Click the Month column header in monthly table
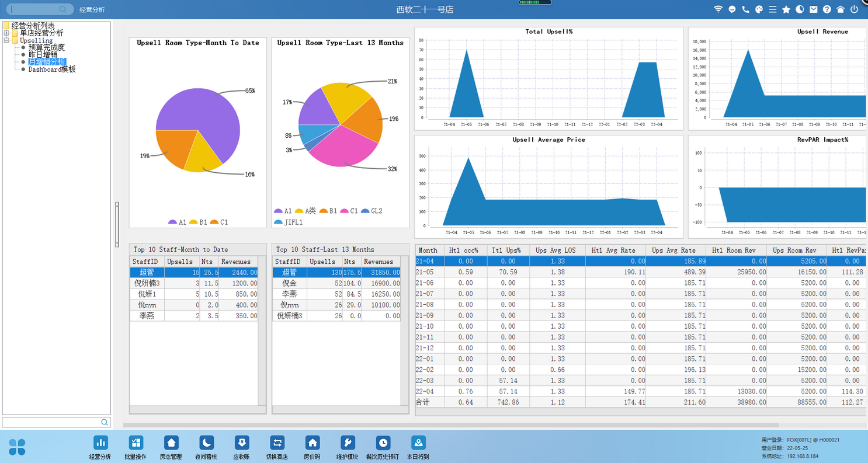Screen dimensions: 868x463 430,250
